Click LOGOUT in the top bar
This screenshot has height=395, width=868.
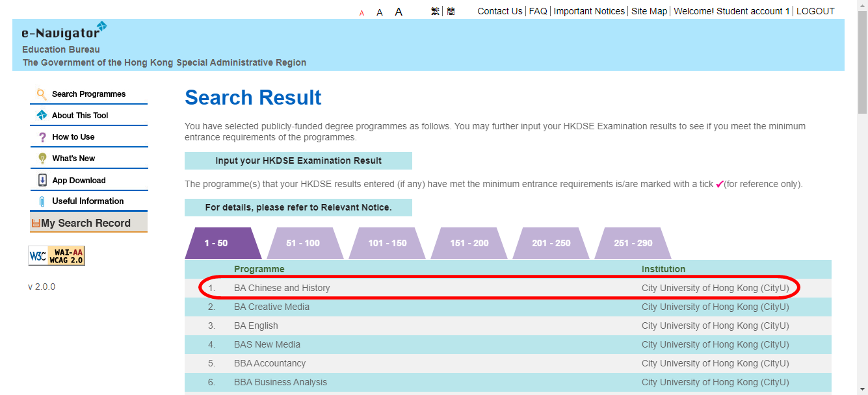[x=815, y=11]
